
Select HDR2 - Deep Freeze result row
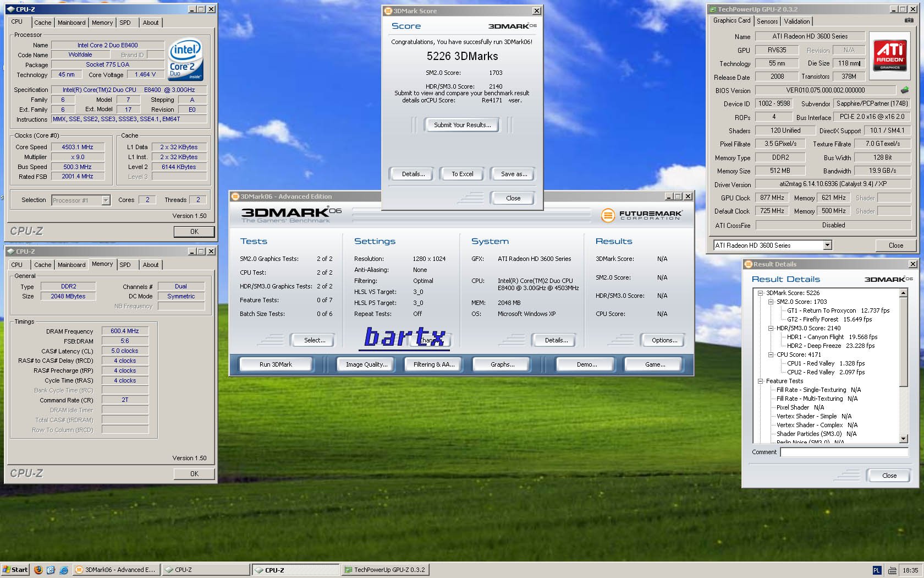(831, 346)
